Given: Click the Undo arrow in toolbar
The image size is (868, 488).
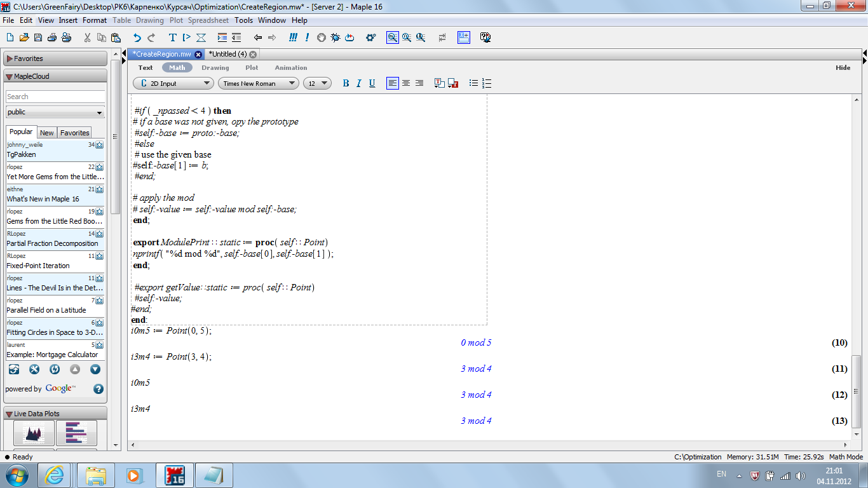Looking at the screenshot, I should 137,37.
